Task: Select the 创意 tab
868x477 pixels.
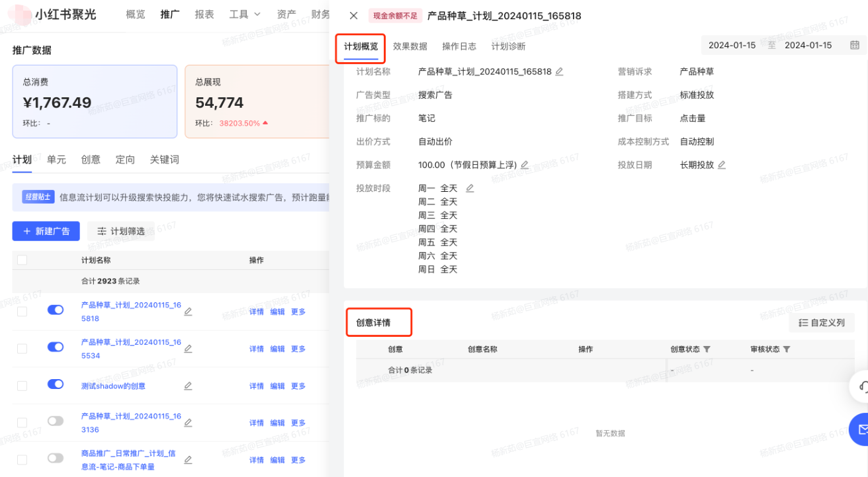Action: coord(91,159)
